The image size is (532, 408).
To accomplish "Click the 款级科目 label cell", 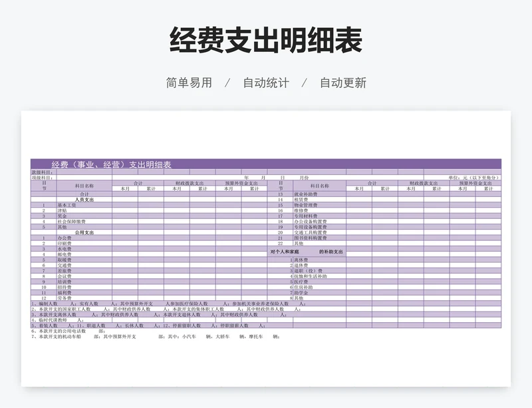I will (43, 172).
